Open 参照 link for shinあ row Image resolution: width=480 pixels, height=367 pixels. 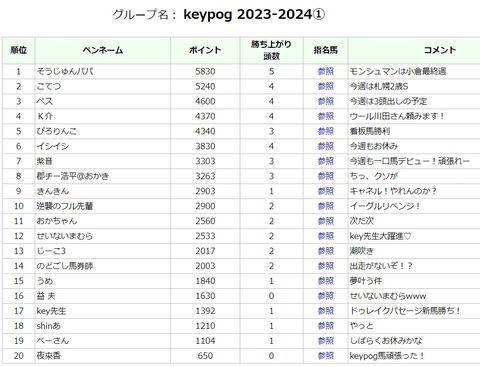point(326,326)
